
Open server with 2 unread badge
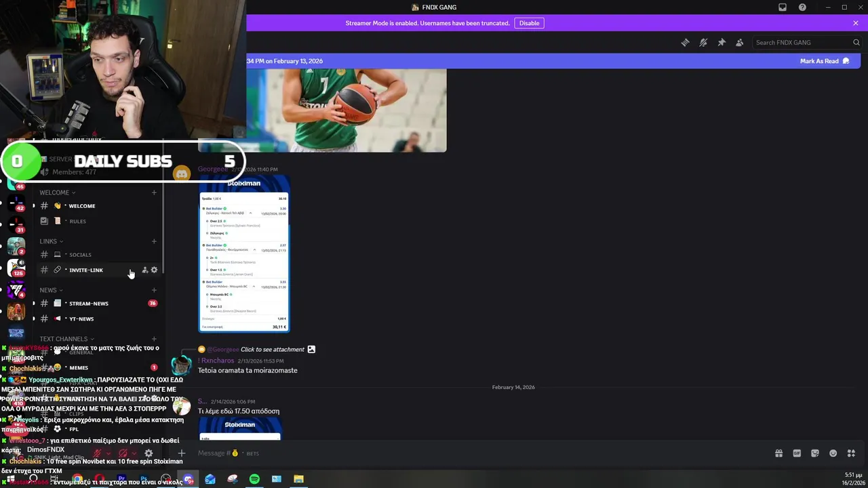[16, 245]
